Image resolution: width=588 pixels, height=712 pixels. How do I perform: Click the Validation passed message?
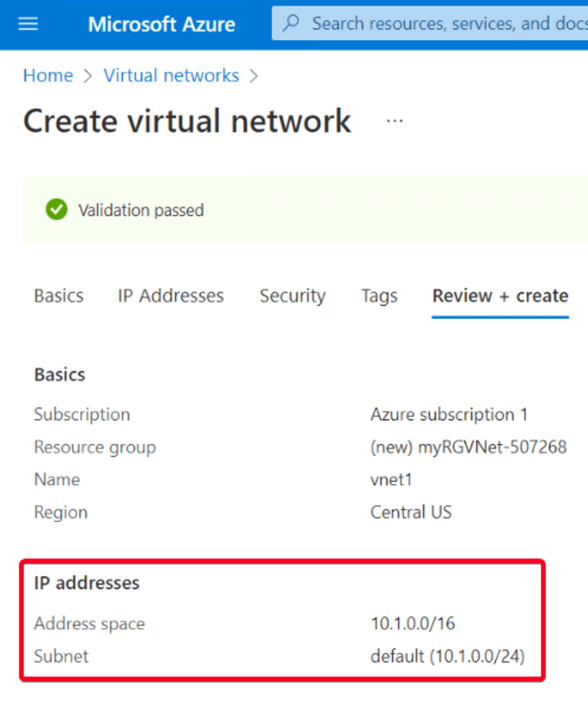pos(141,210)
